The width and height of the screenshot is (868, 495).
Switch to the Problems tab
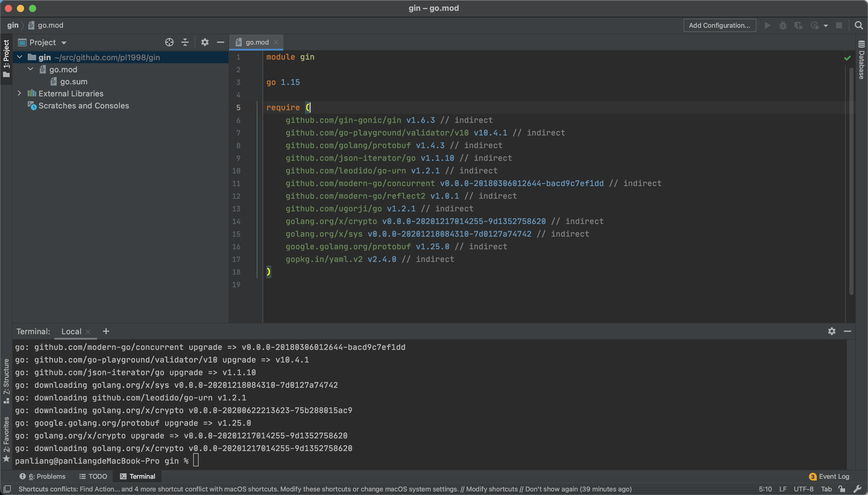(x=42, y=476)
